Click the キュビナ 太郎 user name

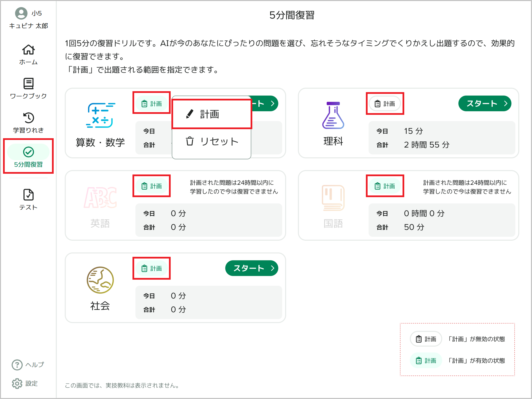click(28, 26)
